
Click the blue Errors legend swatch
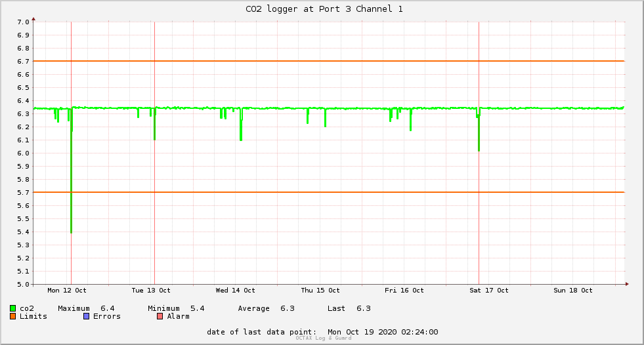click(86, 316)
